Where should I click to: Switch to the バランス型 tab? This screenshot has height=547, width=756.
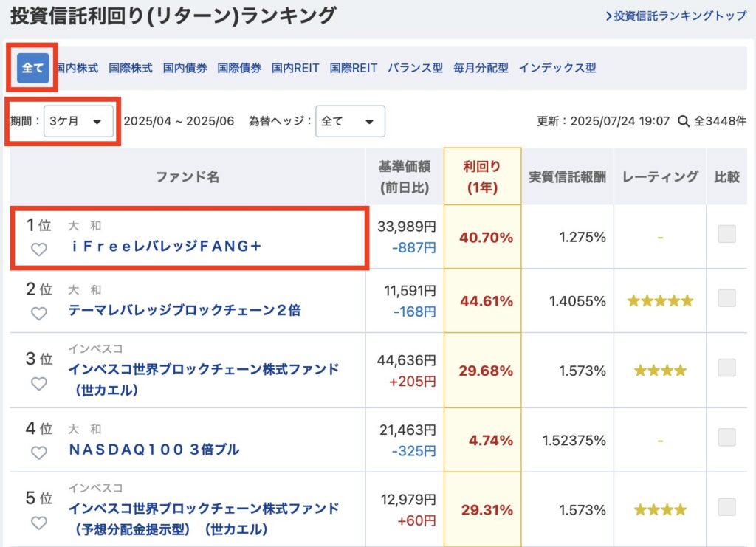[415, 68]
